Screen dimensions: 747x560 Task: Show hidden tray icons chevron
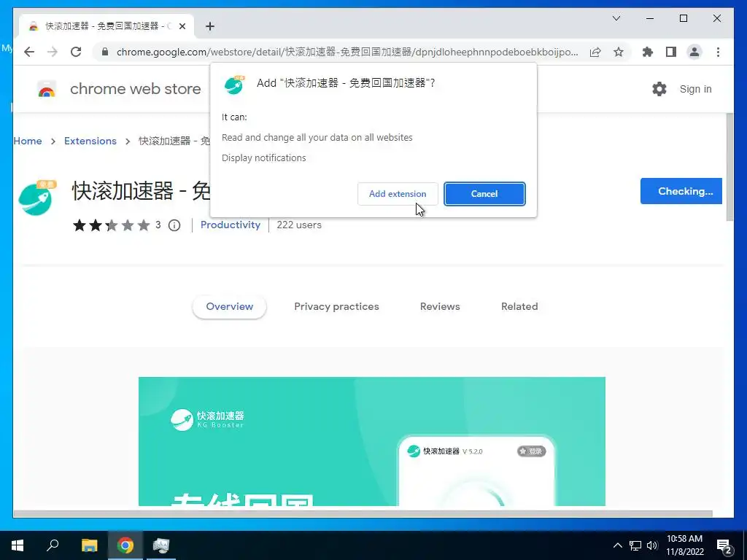tap(617, 545)
